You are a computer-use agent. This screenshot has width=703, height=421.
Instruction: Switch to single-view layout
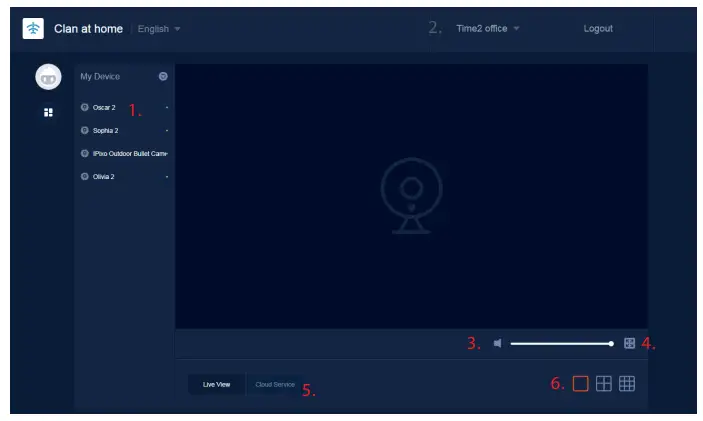[581, 384]
